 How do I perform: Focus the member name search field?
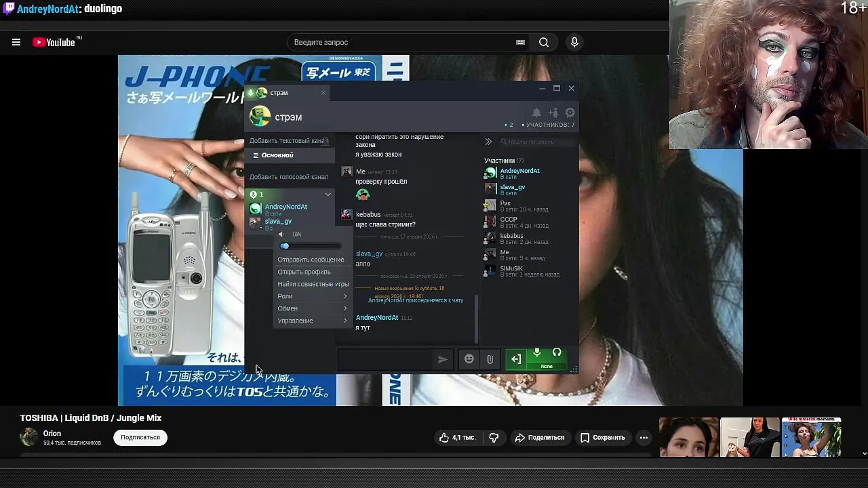point(536,142)
